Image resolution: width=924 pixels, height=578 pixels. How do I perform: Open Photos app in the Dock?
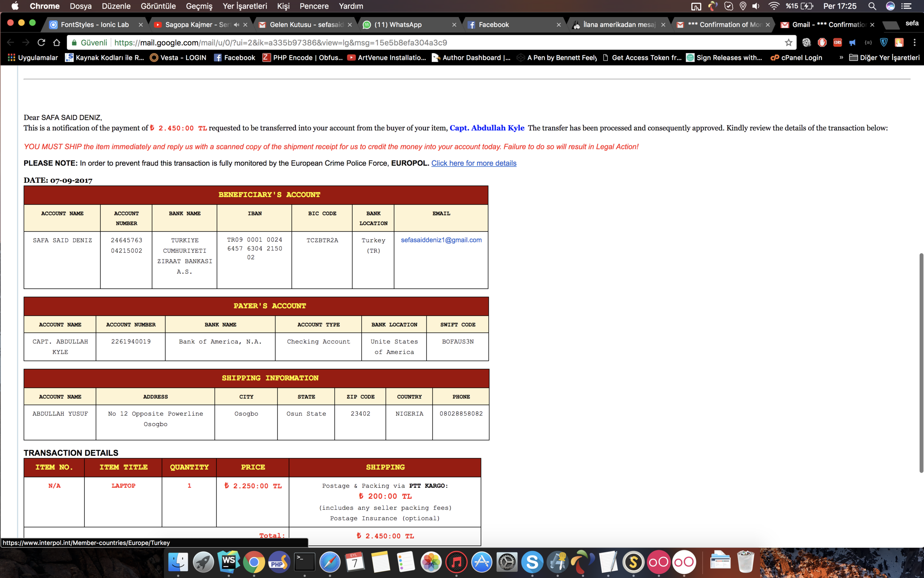431,562
